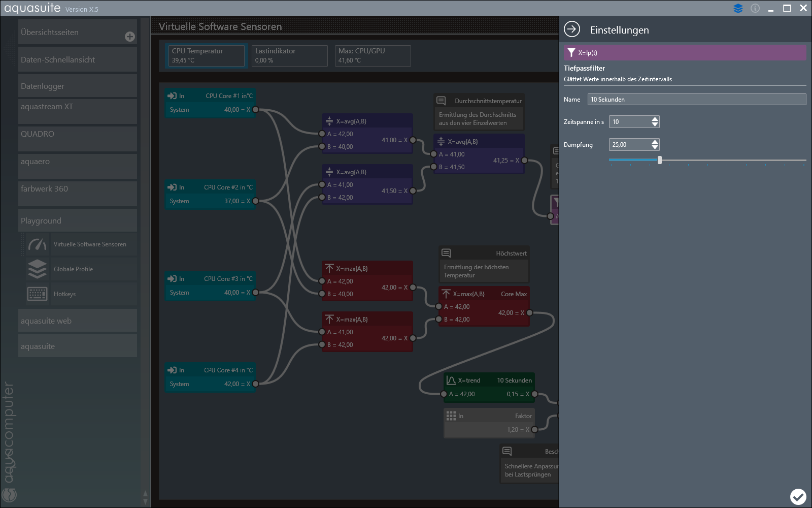Click the comment icon on Durchschnittstemperatur note
Image resolution: width=812 pixels, height=508 pixels.
(441, 101)
